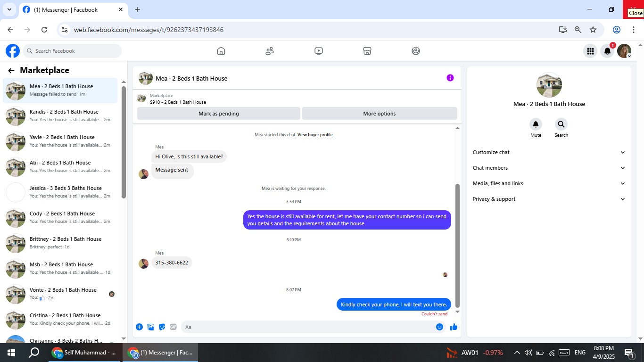Mute the chat with the bell icon
The image size is (644, 362).
[x=536, y=124]
